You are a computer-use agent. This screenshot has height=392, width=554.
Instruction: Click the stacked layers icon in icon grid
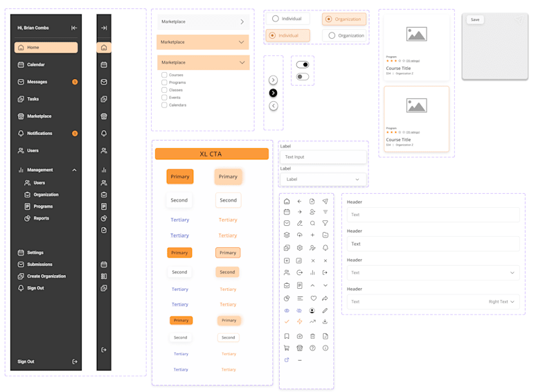[287, 235]
